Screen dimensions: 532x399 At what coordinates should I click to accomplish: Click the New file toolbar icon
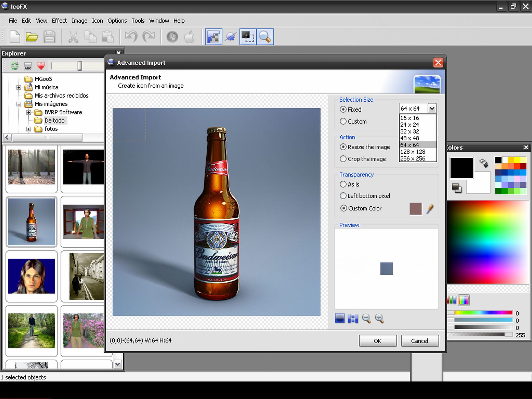[15, 37]
